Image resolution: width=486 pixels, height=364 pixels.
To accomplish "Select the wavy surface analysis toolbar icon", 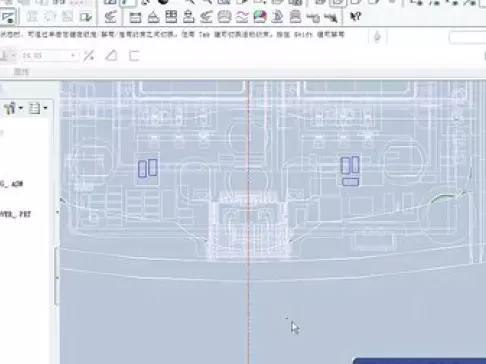I will click(242, 17).
